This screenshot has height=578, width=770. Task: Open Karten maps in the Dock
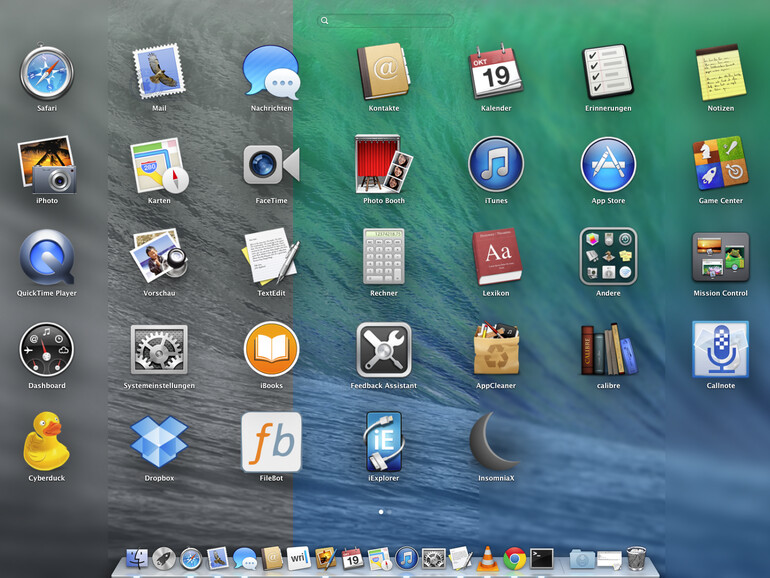(x=379, y=559)
